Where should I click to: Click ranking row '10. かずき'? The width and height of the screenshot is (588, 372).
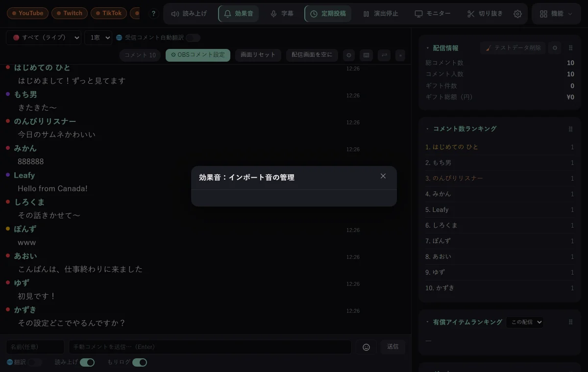click(499, 288)
